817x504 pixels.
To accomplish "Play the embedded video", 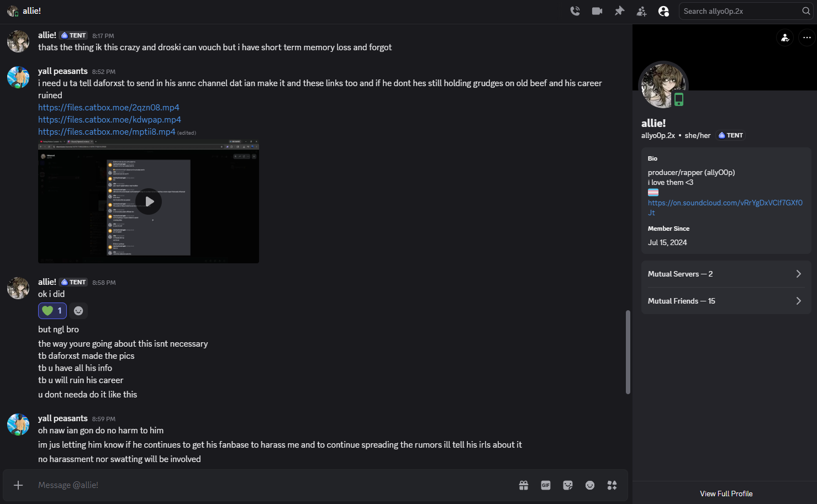I will click(x=149, y=201).
